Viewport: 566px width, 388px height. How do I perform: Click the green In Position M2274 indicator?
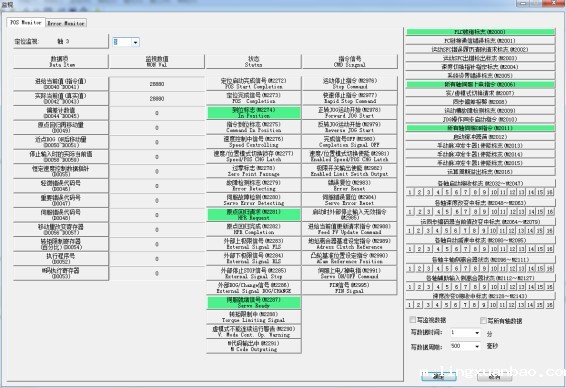(254, 113)
